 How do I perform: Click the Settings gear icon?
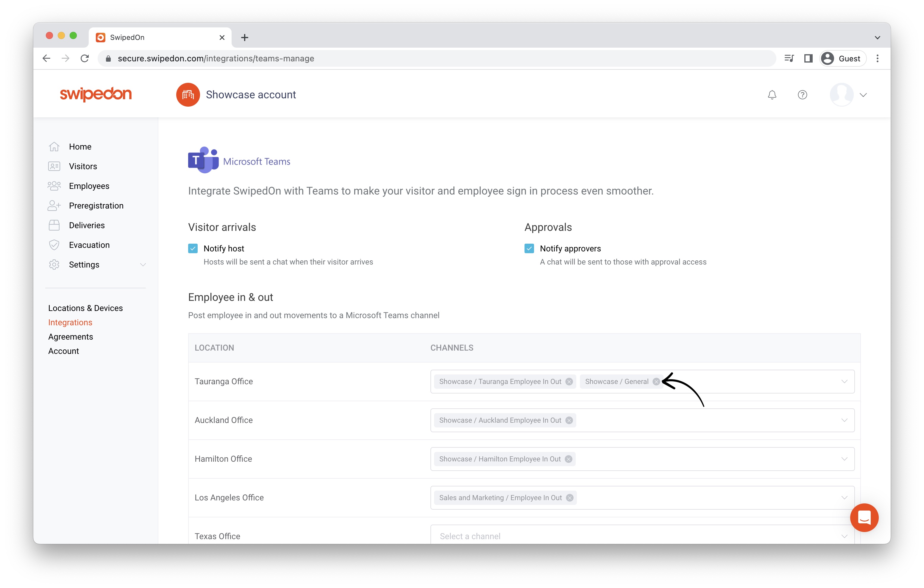(x=54, y=265)
